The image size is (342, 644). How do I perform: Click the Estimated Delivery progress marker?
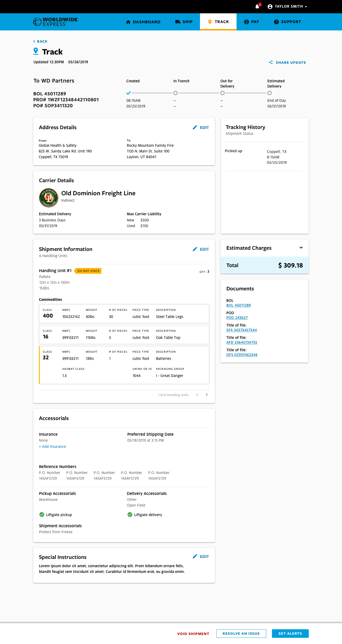click(x=270, y=93)
